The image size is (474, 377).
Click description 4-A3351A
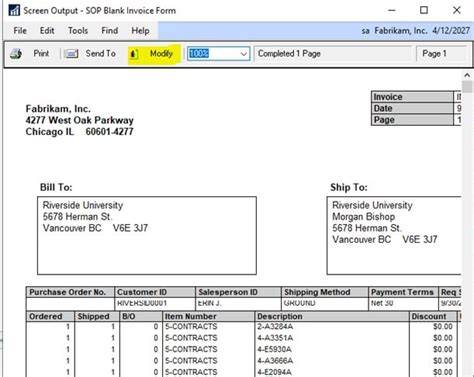(x=275, y=338)
